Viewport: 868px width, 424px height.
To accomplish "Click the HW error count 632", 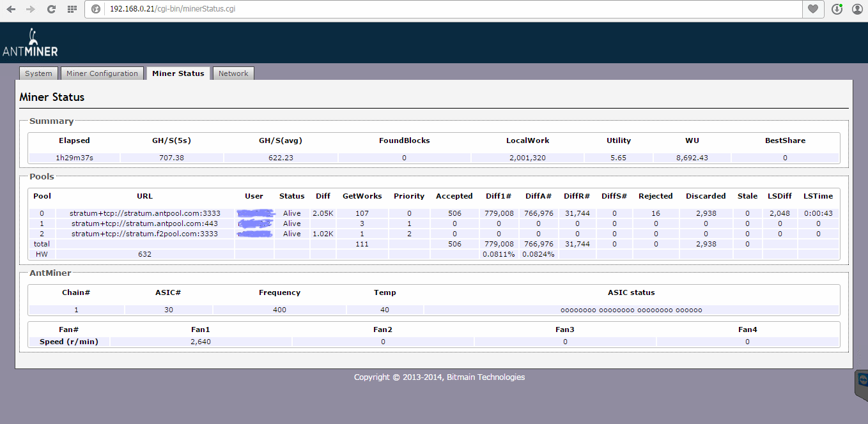I will [x=144, y=254].
